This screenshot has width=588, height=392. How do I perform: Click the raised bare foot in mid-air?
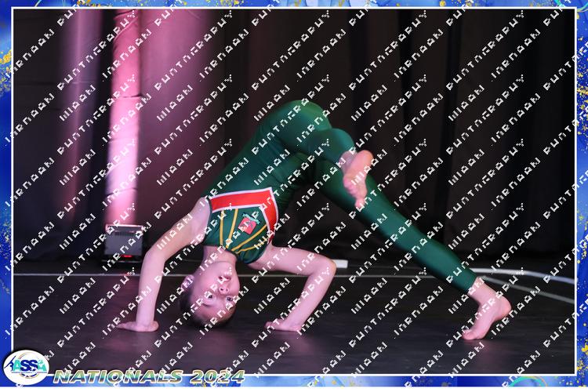coord(357,176)
